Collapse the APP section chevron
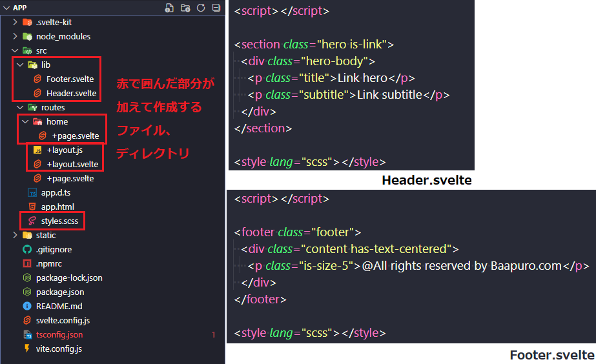Screen dimensions: 596x364 [6, 8]
